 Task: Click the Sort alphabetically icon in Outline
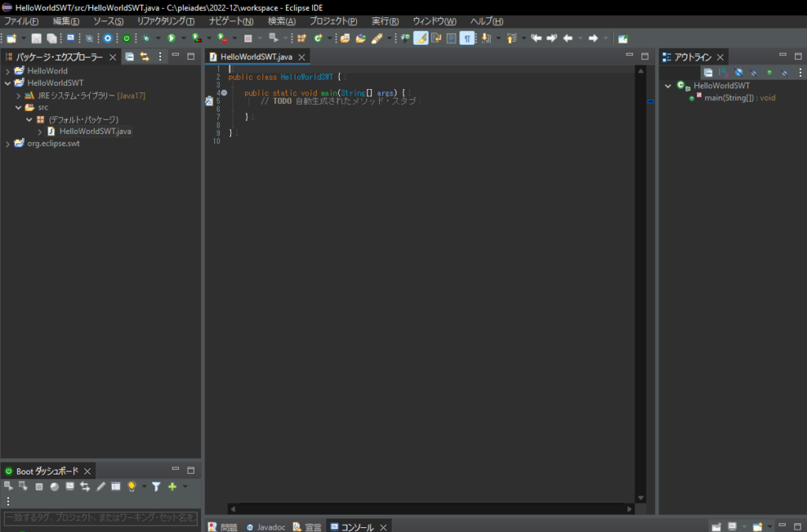click(x=723, y=73)
